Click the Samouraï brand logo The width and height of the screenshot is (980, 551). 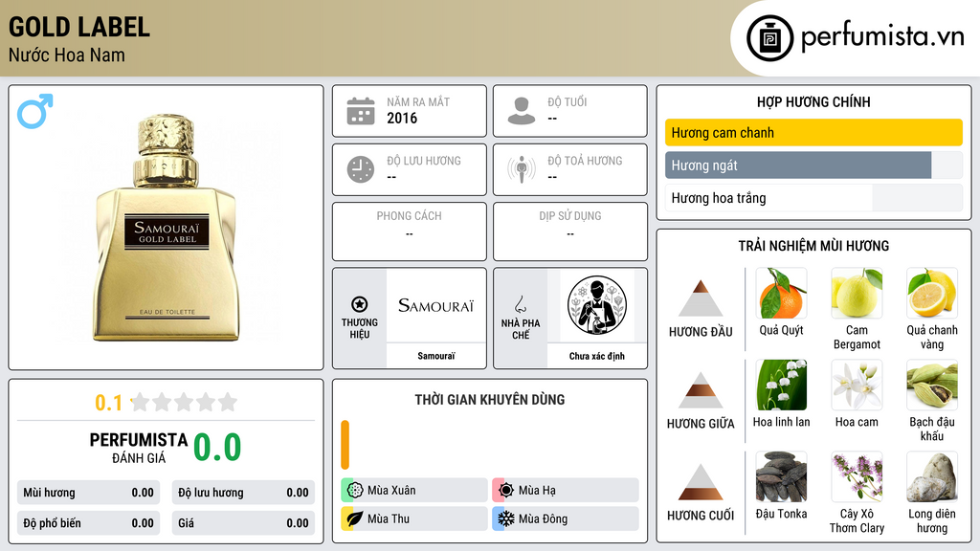click(x=435, y=305)
